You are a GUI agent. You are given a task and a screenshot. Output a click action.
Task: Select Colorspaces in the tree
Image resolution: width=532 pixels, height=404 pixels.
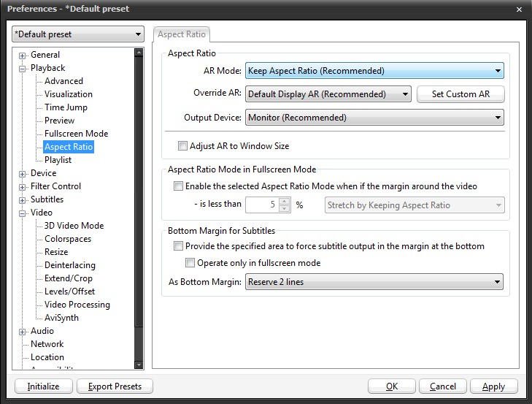pos(68,239)
